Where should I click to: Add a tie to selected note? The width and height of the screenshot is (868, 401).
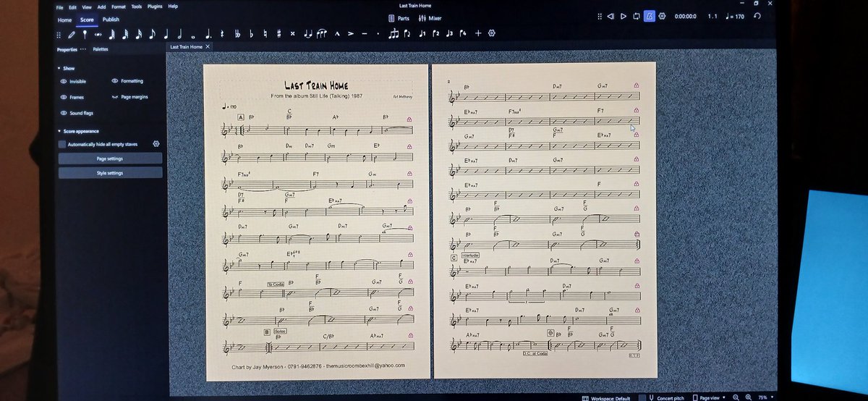(x=310, y=33)
